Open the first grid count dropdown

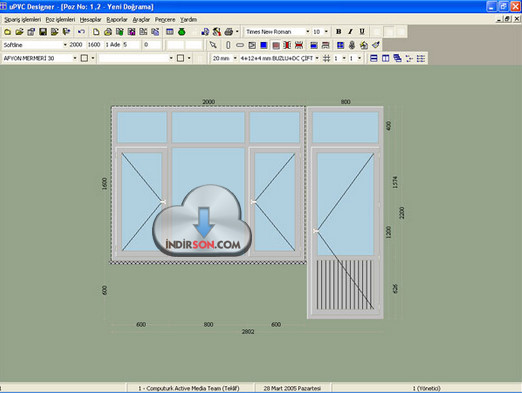(344, 58)
